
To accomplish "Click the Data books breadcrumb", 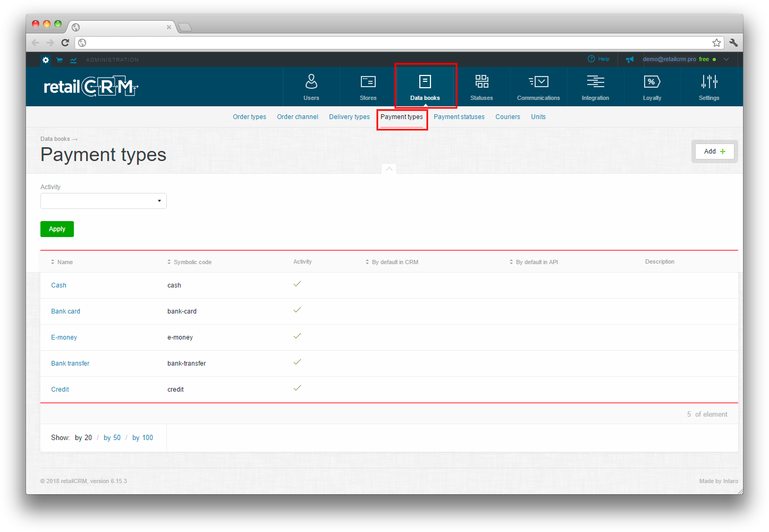I will click(x=55, y=139).
